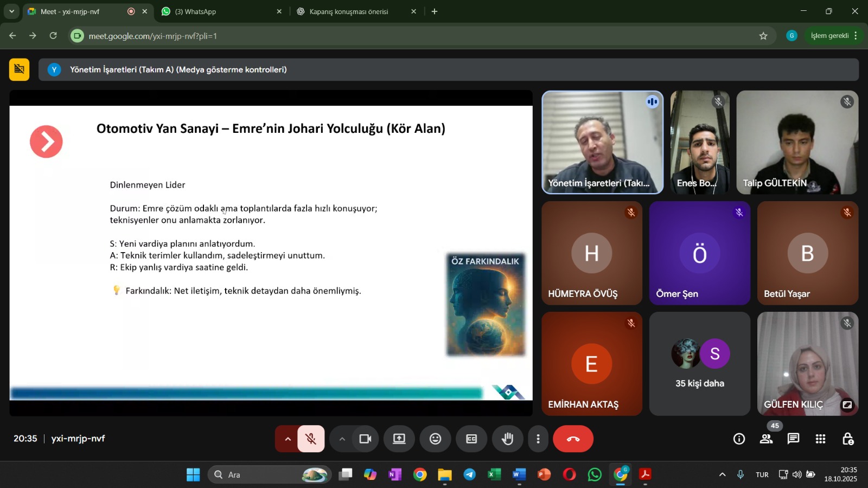This screenshot has height=488, width=868.
Task: Leave the call with red button
Action: pyautogui.click(x=573, y=439)
